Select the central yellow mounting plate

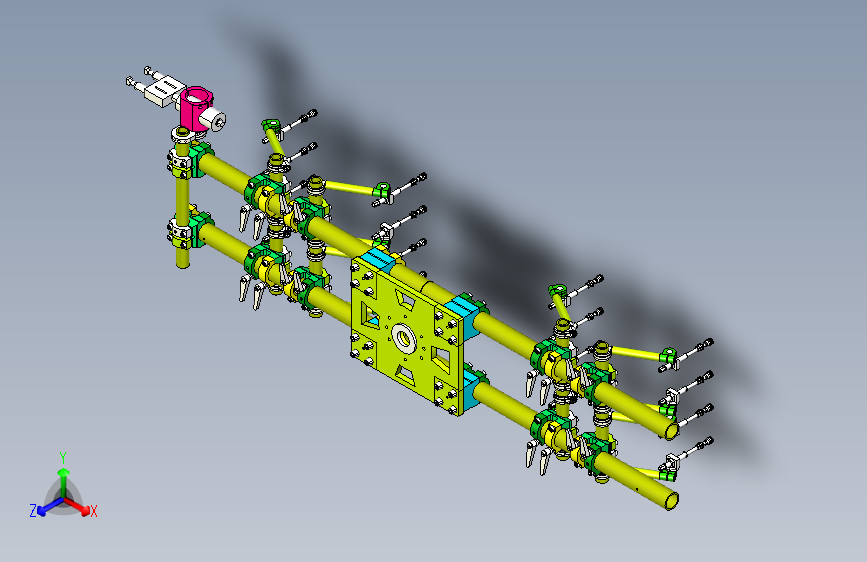pyautogui.click(x=406, y=334)
